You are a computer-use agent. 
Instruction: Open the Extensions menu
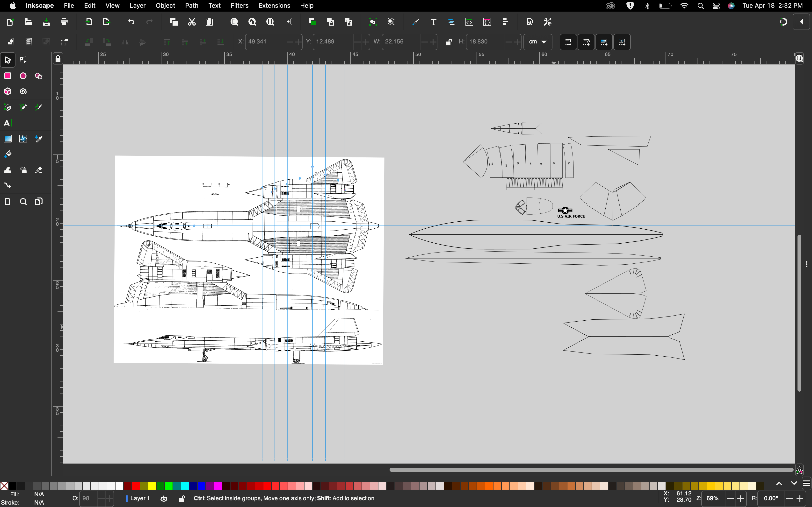pos(274,5)
